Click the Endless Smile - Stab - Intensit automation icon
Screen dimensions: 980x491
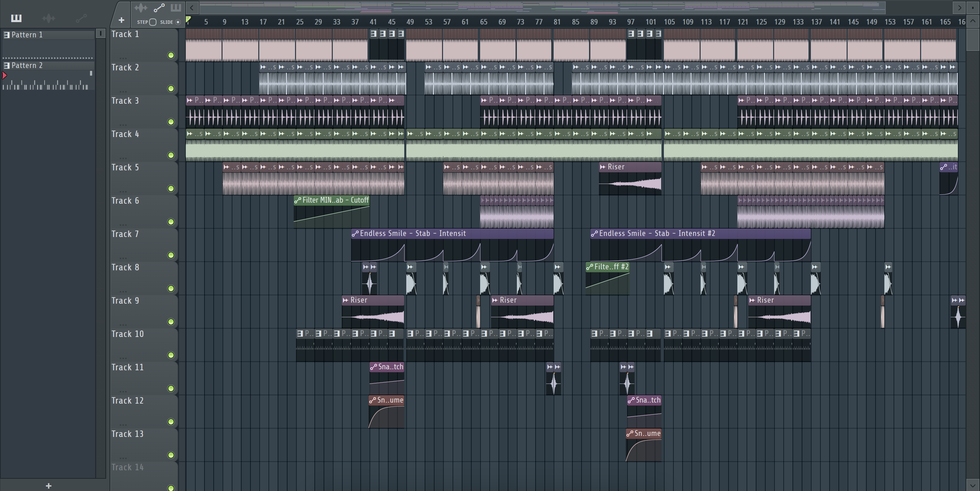[355, 234]
